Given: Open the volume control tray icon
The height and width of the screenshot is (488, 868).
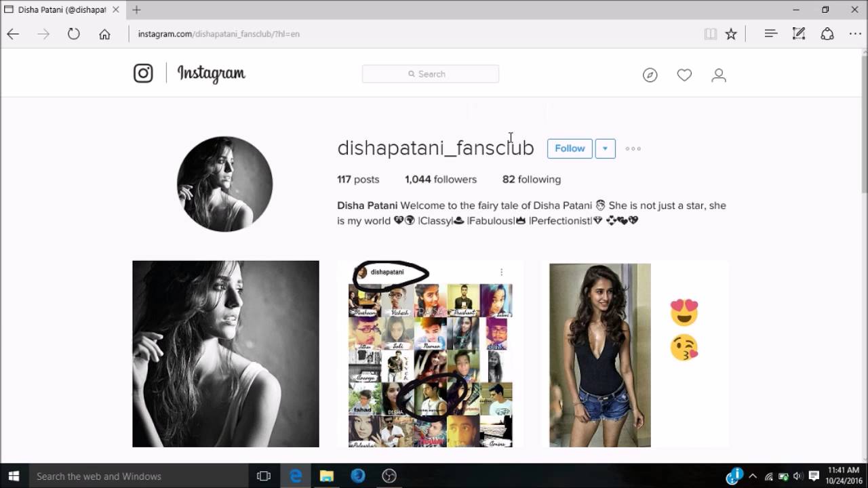Looking at the screenshot, I should (x=798, y=476).
